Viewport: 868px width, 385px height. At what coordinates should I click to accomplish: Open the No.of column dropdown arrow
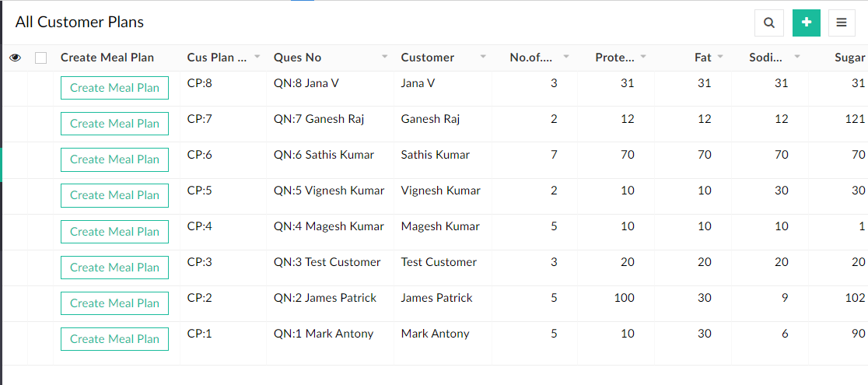(x=565, y=57)
